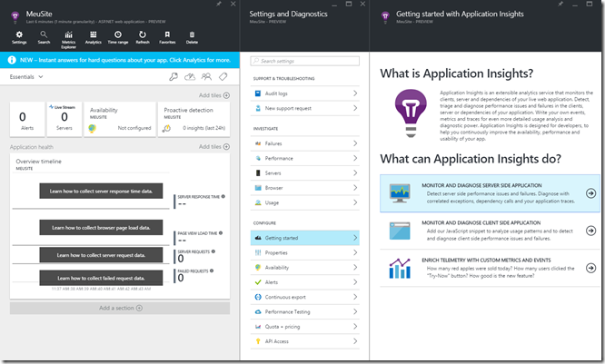Open Browser settings item
The width and height of the screenshot is (605, 364).
coord(305,188)
